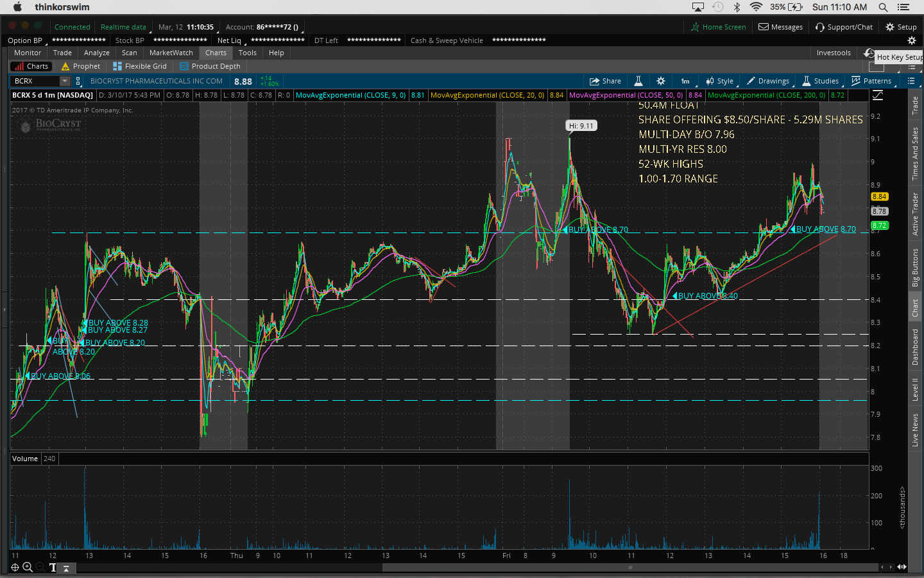Open the 1m timeframe dropdown
Image resolution: width=924 pixels, height=578 pixels.
685,81
